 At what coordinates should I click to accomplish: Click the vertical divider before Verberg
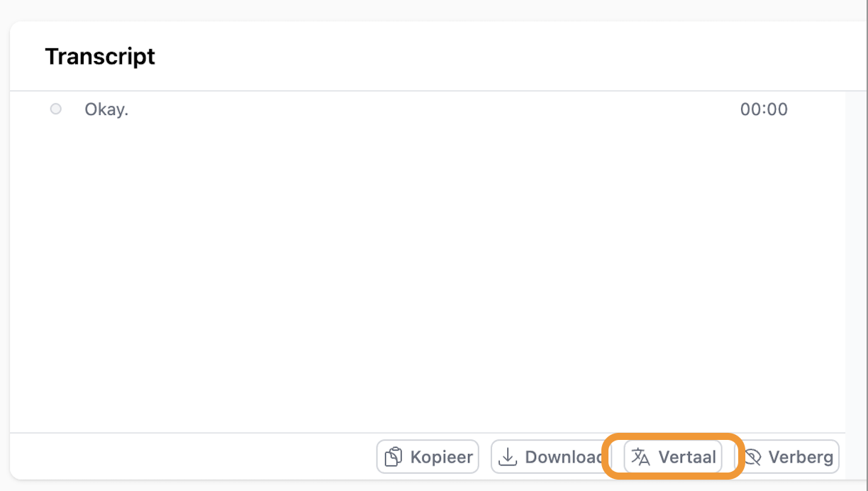pos(735,457)
